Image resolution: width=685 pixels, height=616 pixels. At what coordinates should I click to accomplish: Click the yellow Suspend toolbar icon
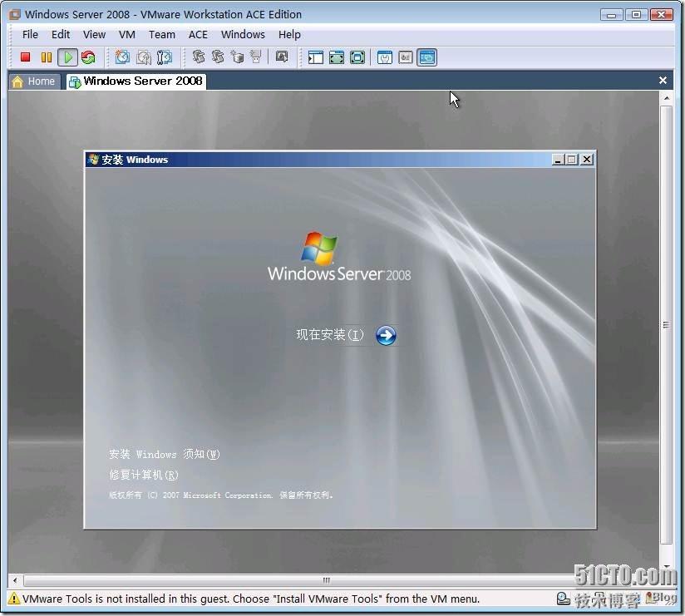pos(47,57)
